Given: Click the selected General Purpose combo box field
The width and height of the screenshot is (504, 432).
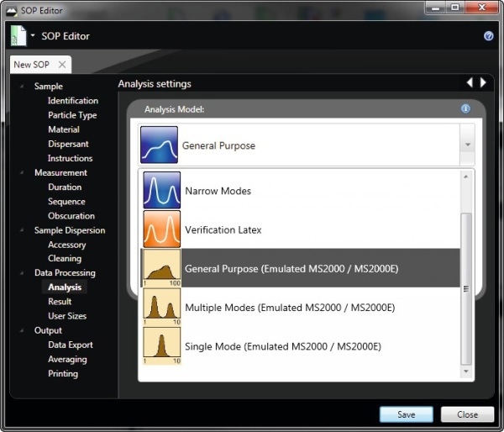Looking at the screenshot, I should [307, 145].
